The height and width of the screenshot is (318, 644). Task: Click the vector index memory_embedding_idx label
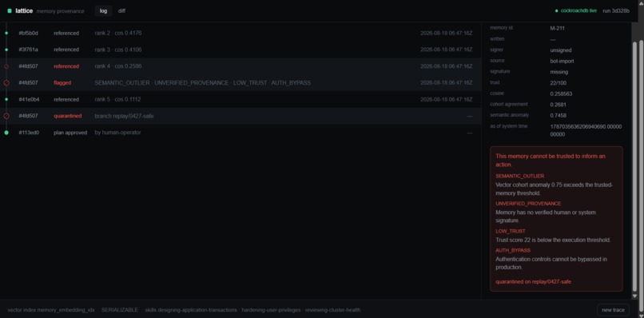(x=51, y=310)
